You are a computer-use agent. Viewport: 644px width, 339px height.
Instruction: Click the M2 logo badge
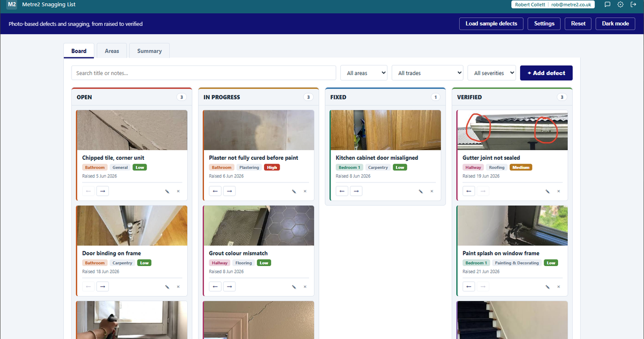pos(12,4)
